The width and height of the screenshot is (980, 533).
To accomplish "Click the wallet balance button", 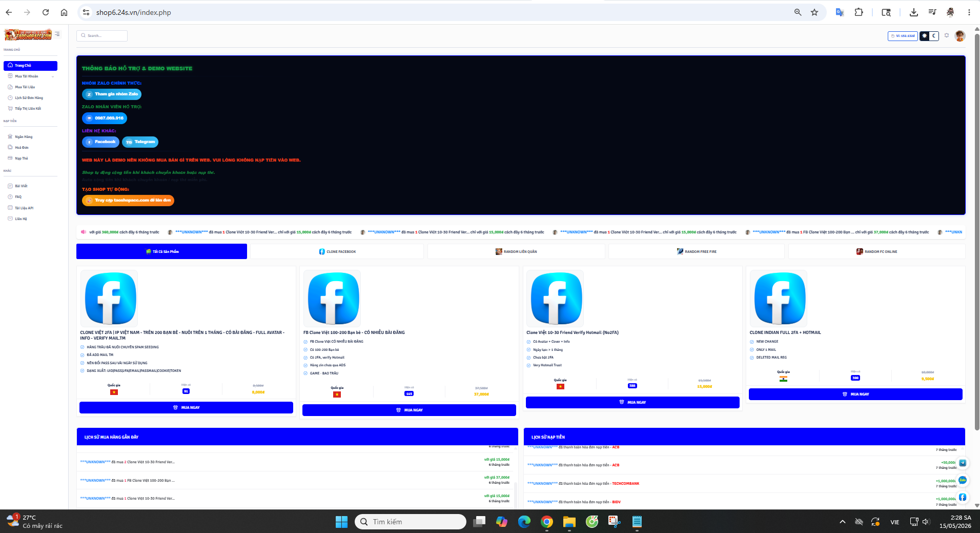I will pos(902,36).
